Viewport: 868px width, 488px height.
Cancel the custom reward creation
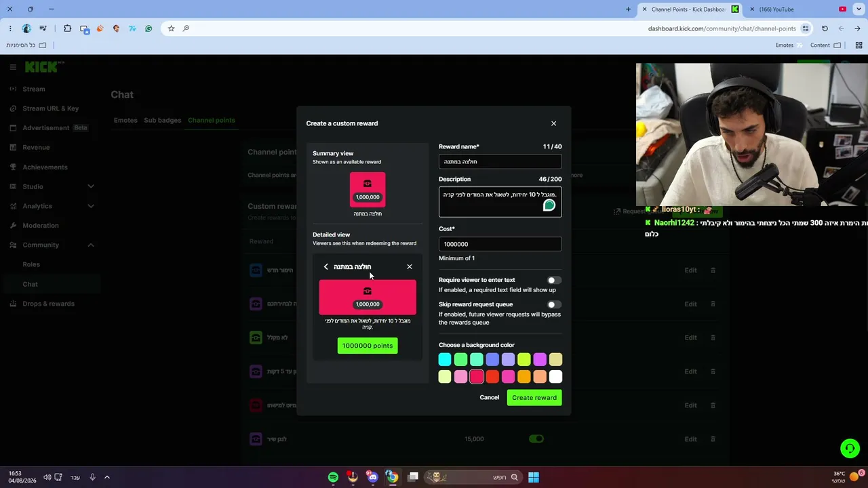489,398
